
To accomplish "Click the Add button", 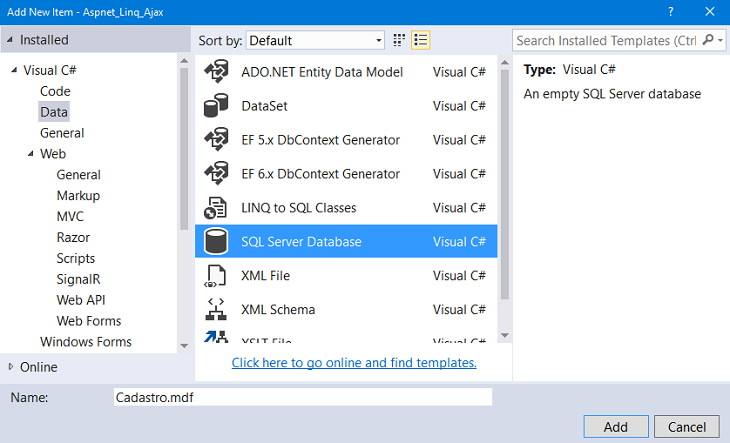I will pos(615,427).
